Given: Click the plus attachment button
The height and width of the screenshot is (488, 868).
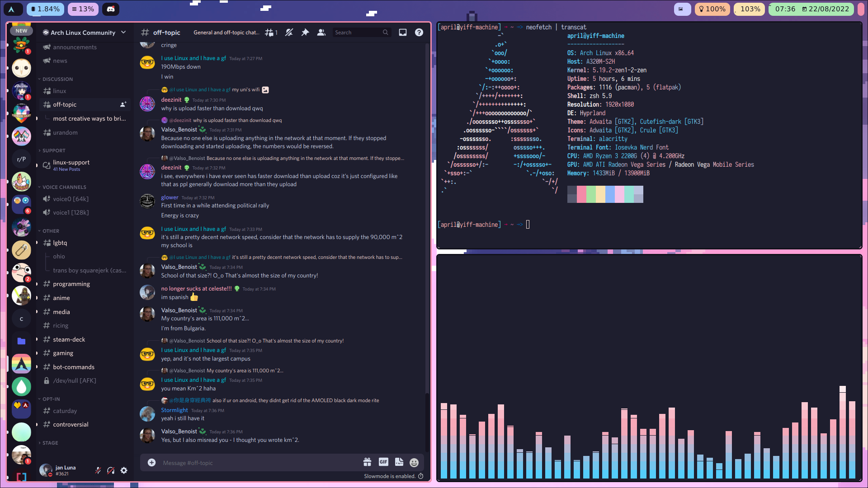Looking at the screenshot, I should click(x=152, y=463).
